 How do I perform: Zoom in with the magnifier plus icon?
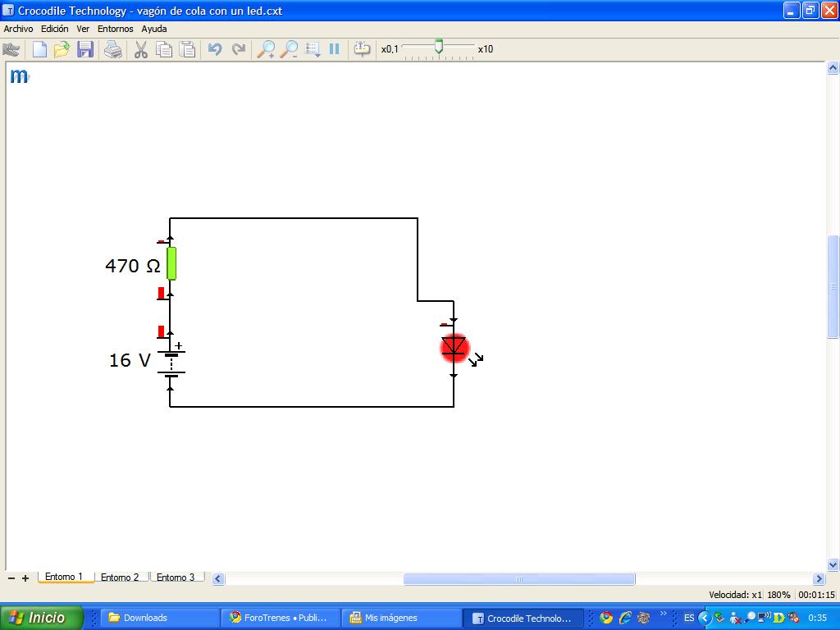click(266, 49)
